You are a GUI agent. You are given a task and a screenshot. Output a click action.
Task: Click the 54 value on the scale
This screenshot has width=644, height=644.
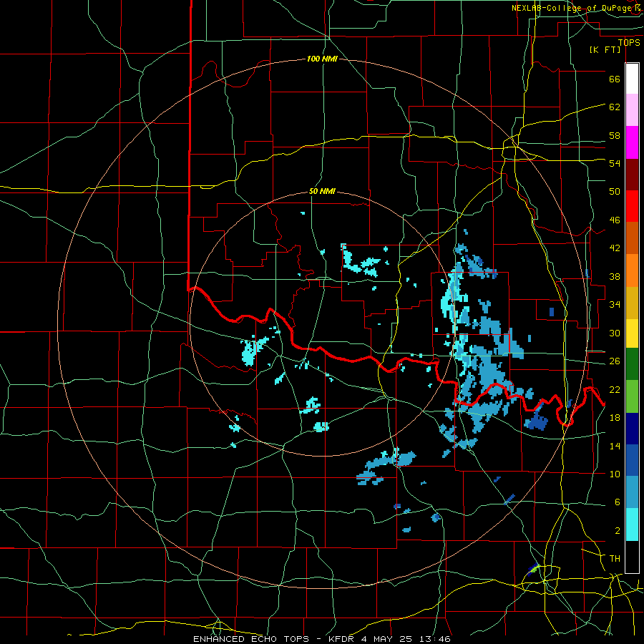click(615, 163)
